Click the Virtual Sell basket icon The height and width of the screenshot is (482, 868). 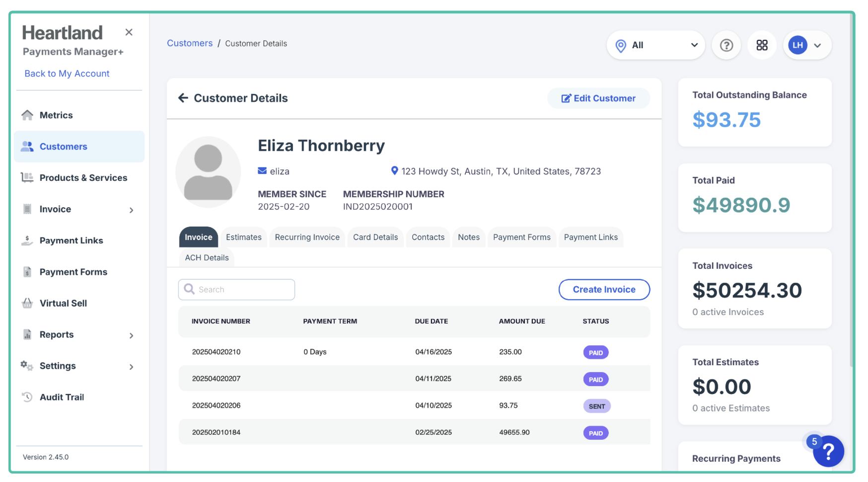27,303
